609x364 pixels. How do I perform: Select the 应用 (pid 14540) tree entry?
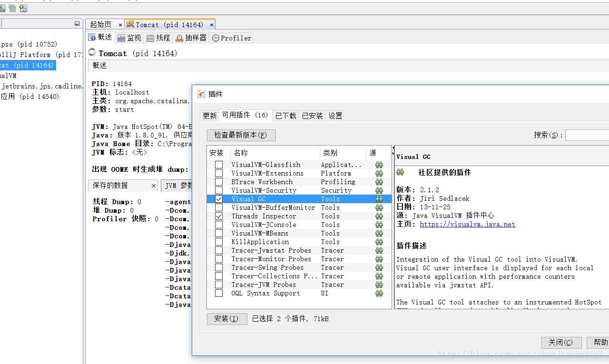29,97
